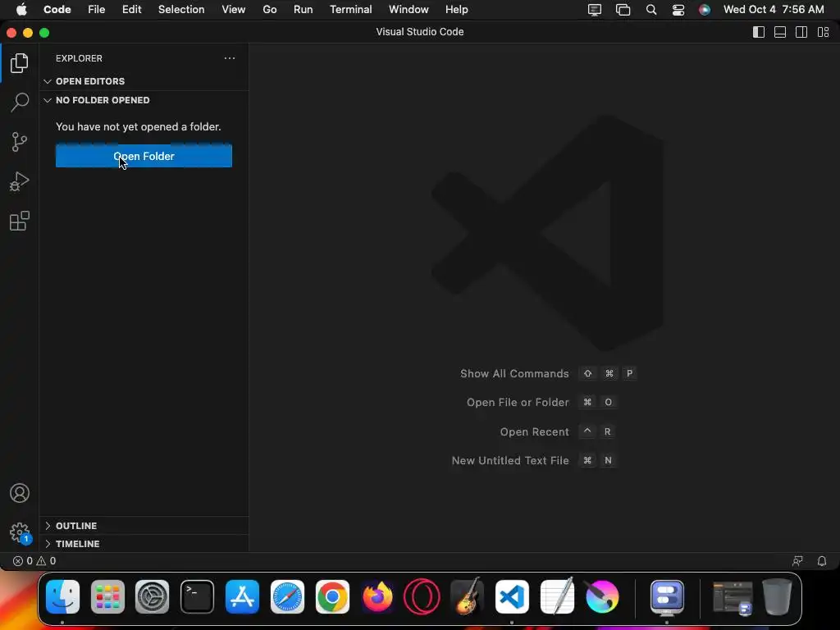Open Firefox from the Dock
Viewport: 840px width, 630px height.
click(377, 596)
